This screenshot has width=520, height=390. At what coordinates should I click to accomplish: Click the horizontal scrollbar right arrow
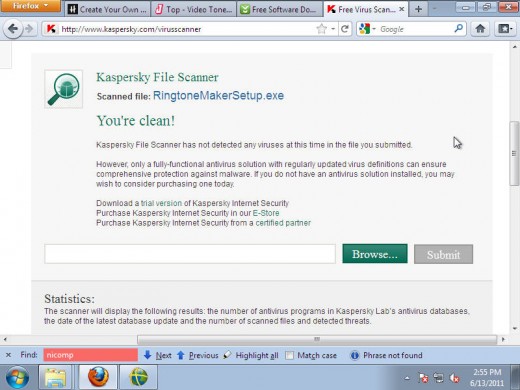click(503, 339)
